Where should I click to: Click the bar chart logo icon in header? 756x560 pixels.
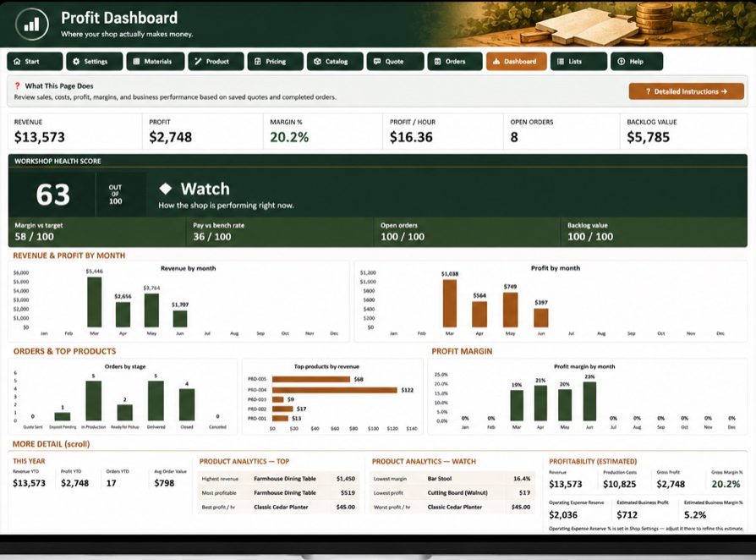32,24
